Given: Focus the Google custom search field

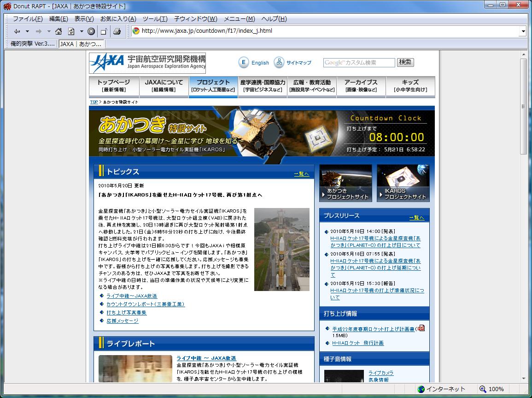Looking at the screenshot, I should click(x=359, y=62).
